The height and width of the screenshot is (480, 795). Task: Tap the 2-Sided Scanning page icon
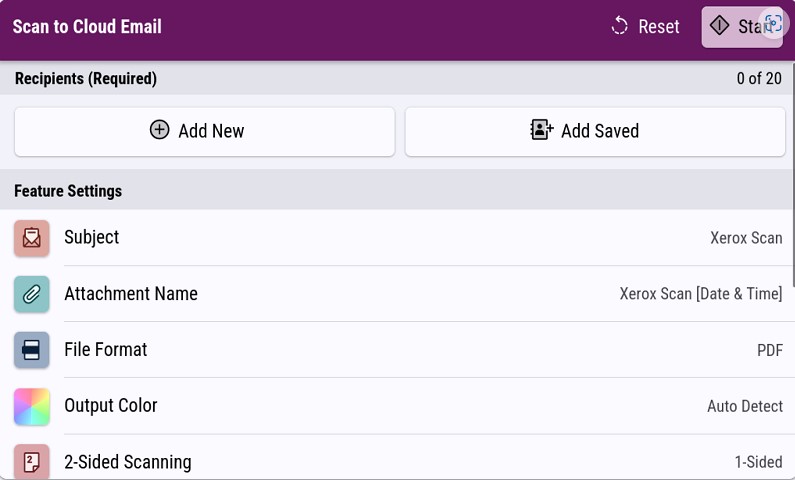click(32, 462)
